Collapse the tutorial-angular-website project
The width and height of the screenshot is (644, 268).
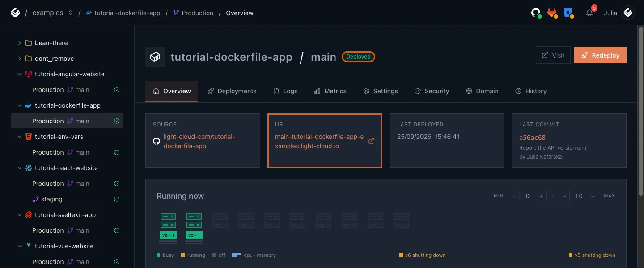(x=19, y=74)
